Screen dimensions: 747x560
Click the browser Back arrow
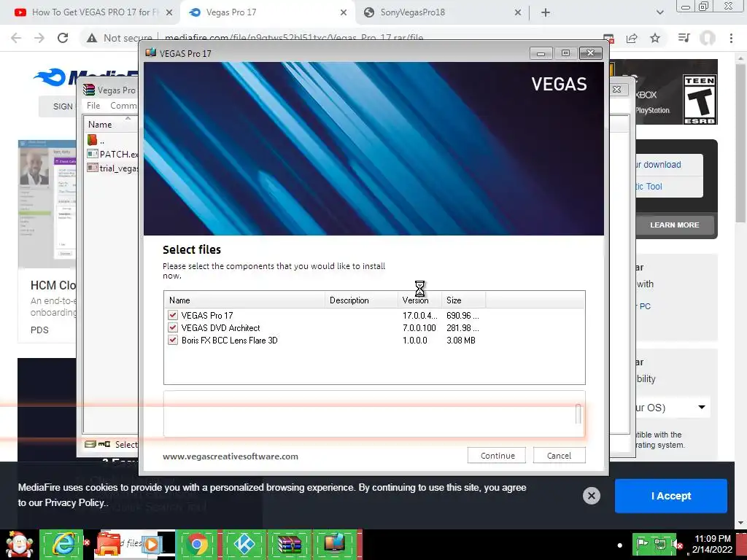[16, 38]
